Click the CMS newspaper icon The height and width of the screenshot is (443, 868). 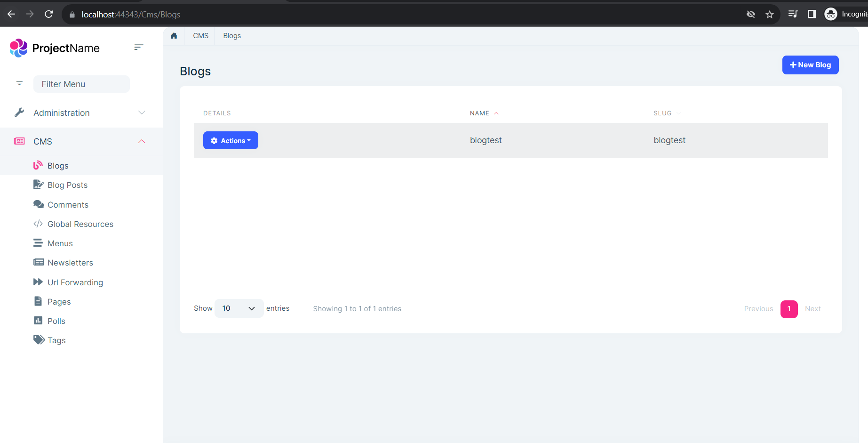point(19,141)
